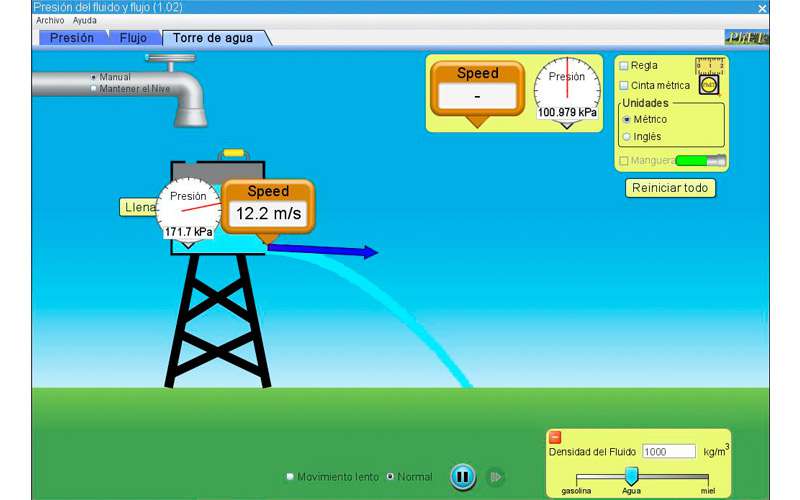Click the ruler icon beside Regla
This screenshot has width=800, height=500.
coord(709,66)
